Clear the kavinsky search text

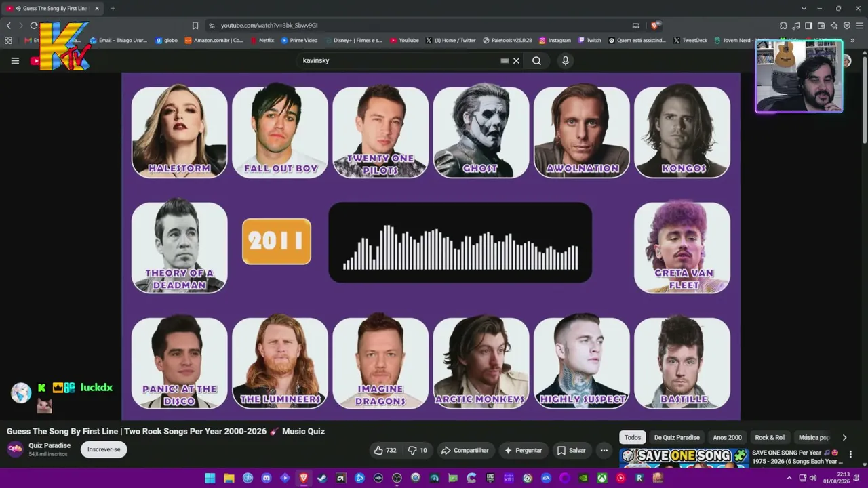[x=516, y=60]
